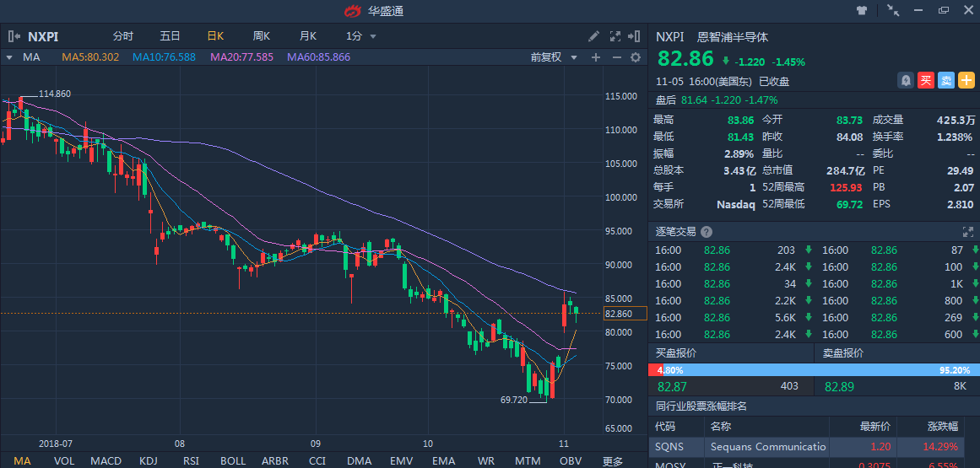Click the ask price 82.89
This screenshot has height=468, width=980.
pos(839,386)
